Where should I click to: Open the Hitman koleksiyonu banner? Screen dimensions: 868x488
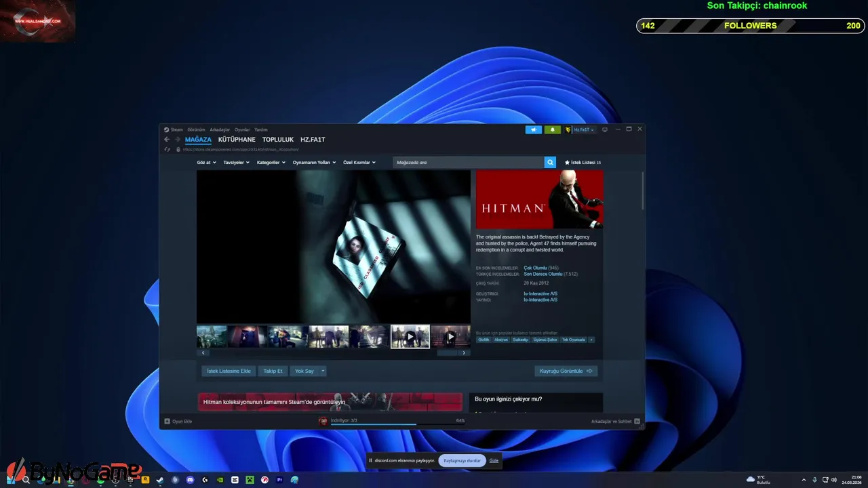(330, 402)
